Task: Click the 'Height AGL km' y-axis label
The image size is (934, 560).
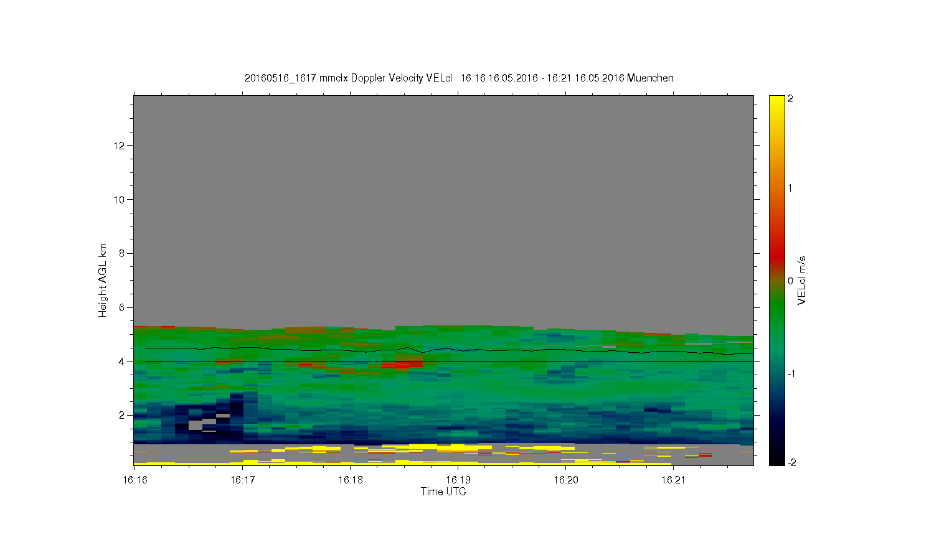Action: [103, 280]
